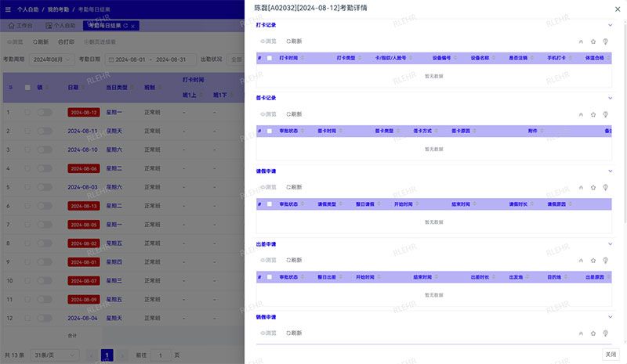Sort 签卡记录 by 签卡时间 column
This screenshot has width=627, height=364.
(341, 131)
